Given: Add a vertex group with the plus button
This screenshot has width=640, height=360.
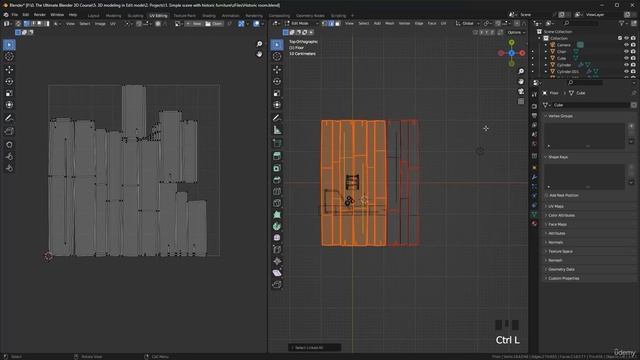Looking at the screenshot, I should (631, 127).
